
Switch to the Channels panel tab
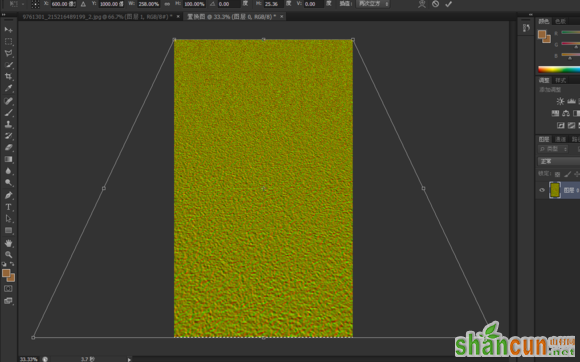pos(560,139)
